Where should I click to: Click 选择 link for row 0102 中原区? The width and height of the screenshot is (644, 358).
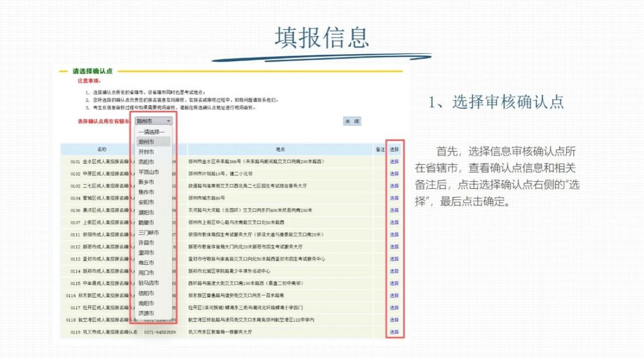[x=394, y=174]
